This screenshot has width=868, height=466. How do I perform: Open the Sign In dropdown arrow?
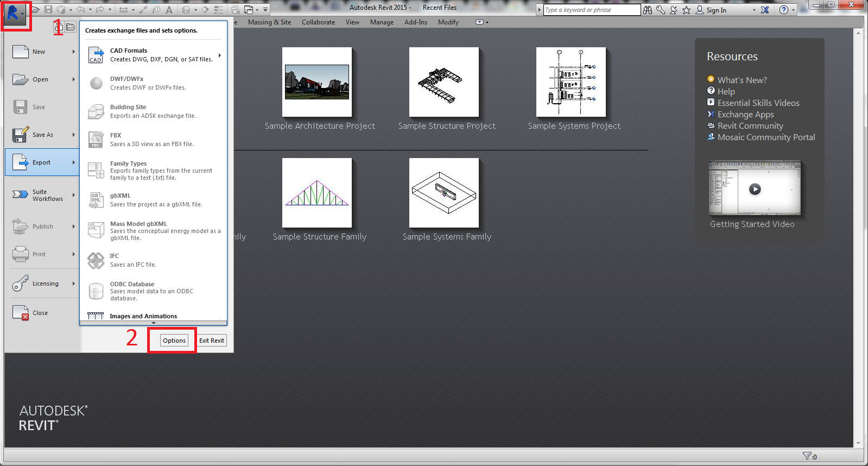pos(754,10)
